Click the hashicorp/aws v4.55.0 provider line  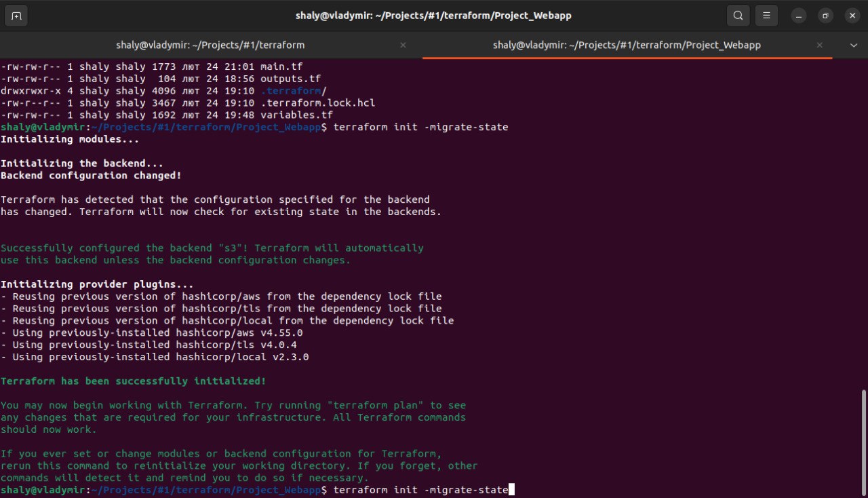coord(153,332)
